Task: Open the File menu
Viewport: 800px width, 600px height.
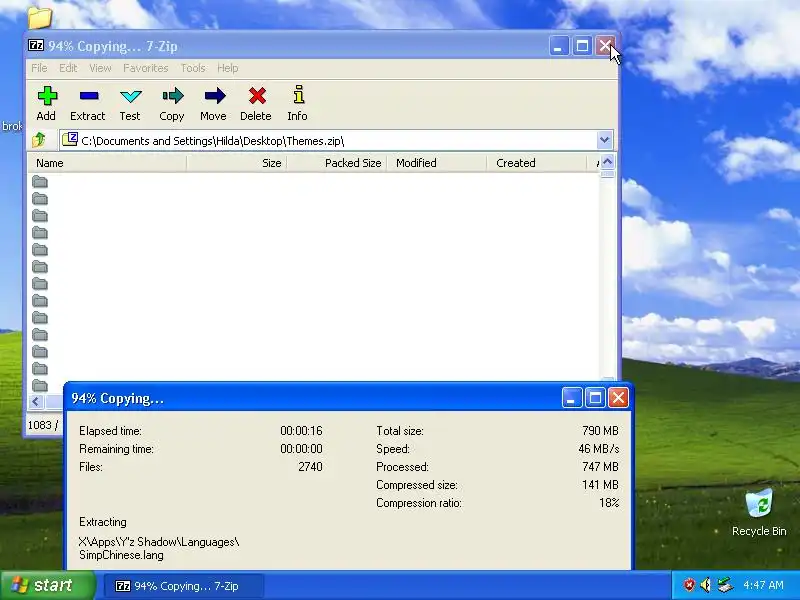Action: coord(39,68)
